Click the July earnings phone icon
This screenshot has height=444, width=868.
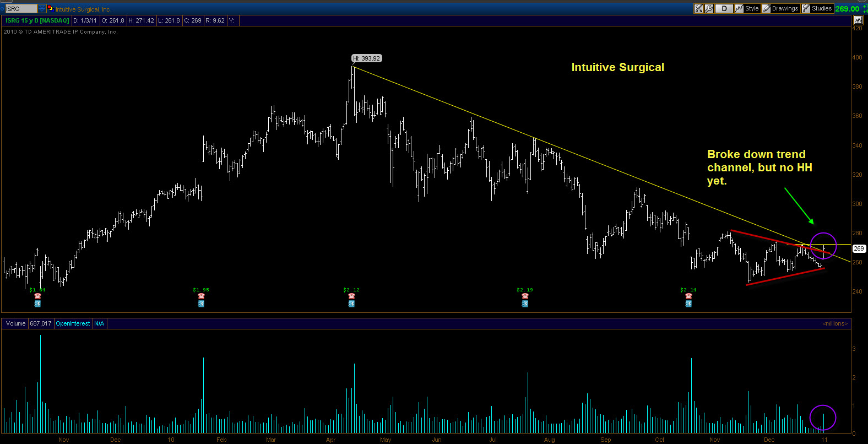click(525, 296)
